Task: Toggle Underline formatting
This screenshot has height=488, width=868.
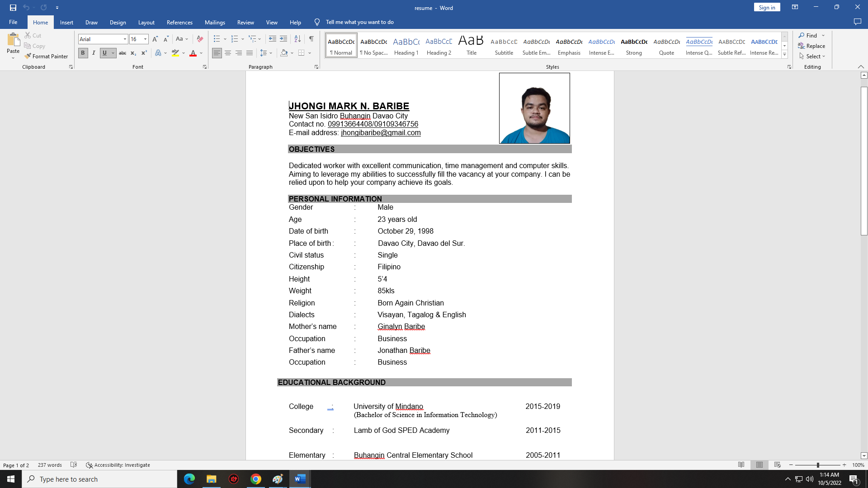Action: (x=104, y=53)
